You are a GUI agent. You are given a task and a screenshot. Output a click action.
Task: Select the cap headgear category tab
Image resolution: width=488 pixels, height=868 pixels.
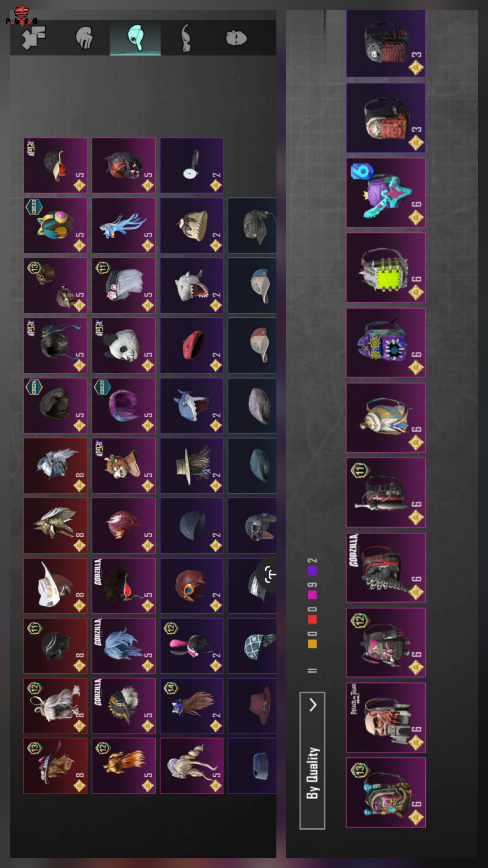[135, 37]
